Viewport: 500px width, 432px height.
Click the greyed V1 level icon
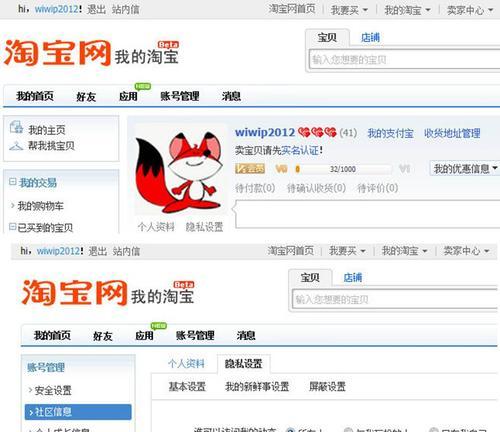[404, 169]
